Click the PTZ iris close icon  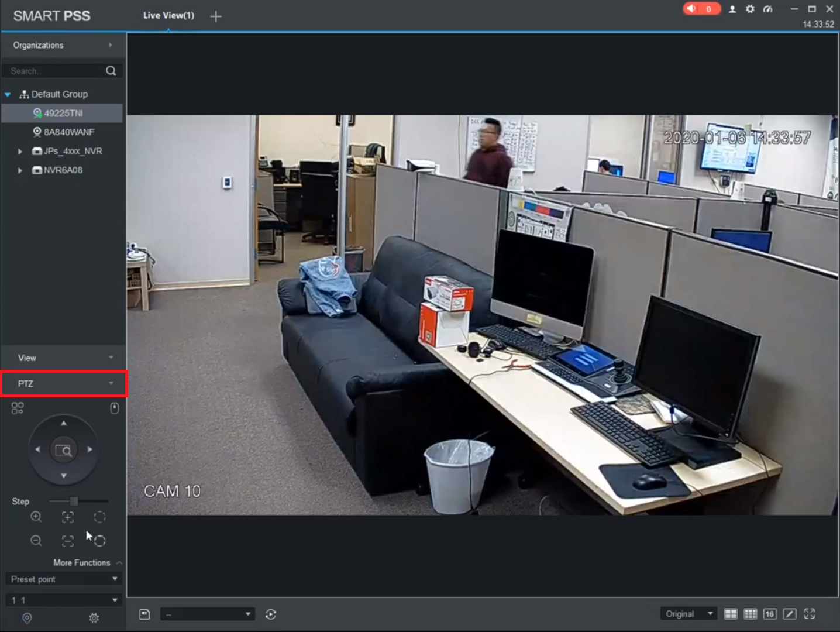pyautogui.click(x=100, y=541)
